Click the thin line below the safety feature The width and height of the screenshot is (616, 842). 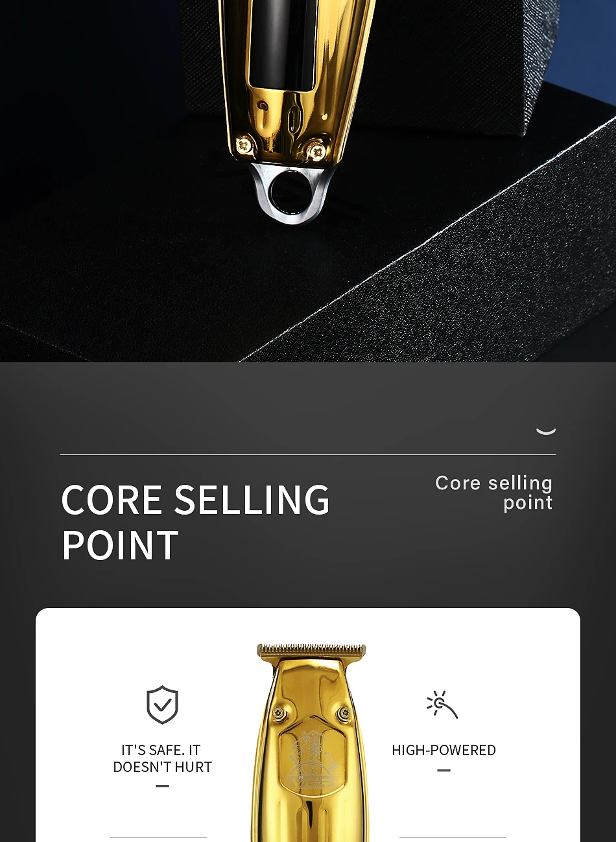[158, 837]
